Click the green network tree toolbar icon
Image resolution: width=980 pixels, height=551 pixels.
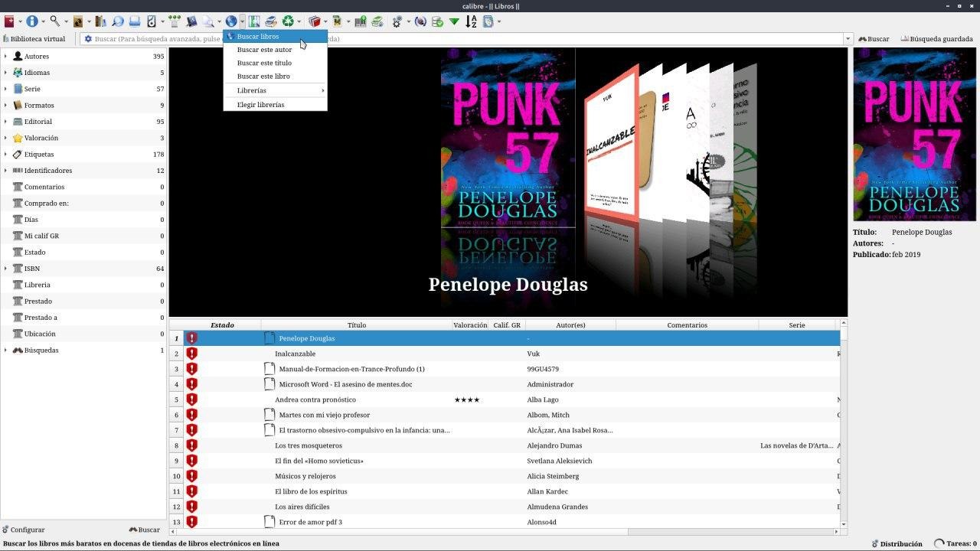[175, 21]
